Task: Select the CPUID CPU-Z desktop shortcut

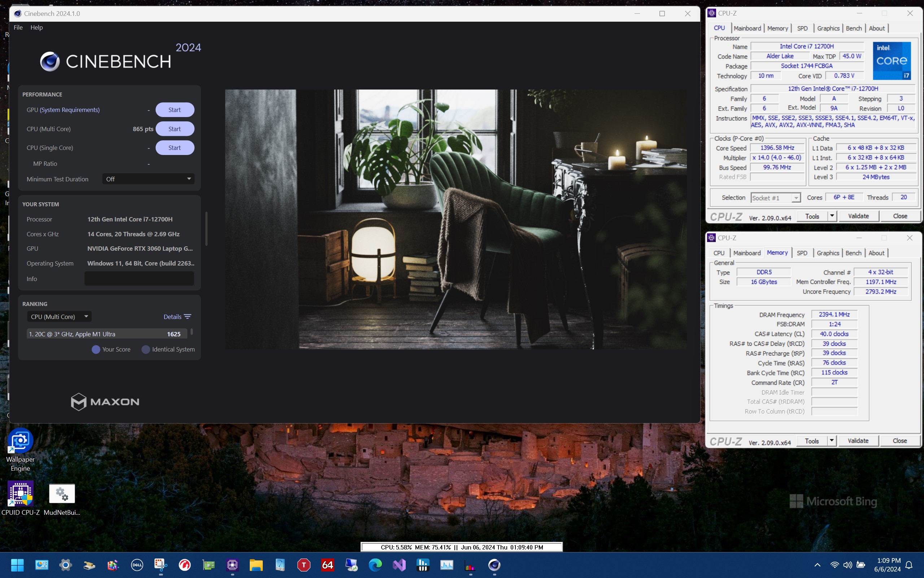Action: (20, 499)
